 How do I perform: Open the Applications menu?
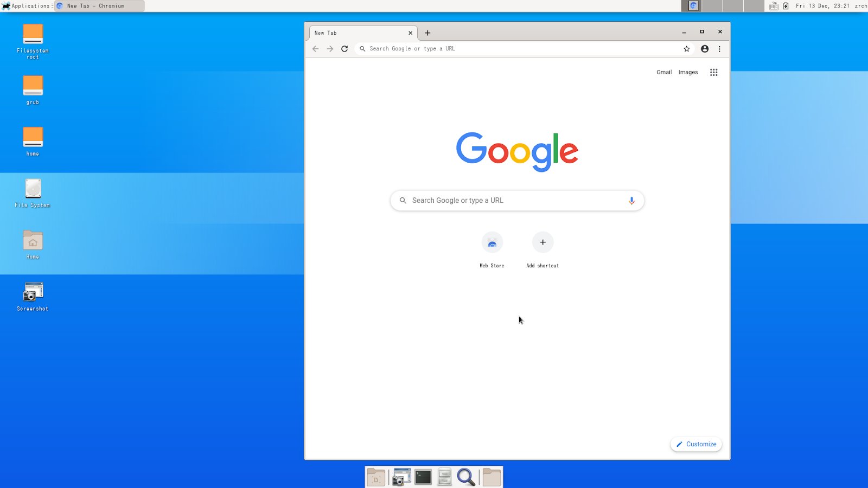click(26, 5)
